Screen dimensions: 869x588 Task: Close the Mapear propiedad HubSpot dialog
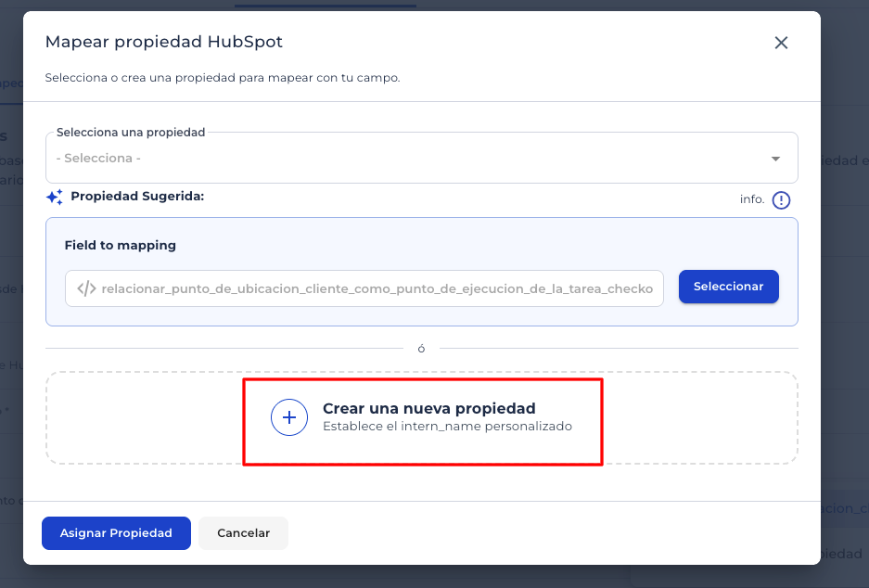781,43
